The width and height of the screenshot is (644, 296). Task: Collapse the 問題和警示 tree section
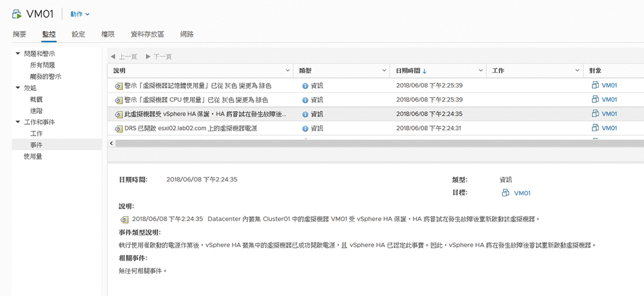pyautogui.click(x=17, y=53)
